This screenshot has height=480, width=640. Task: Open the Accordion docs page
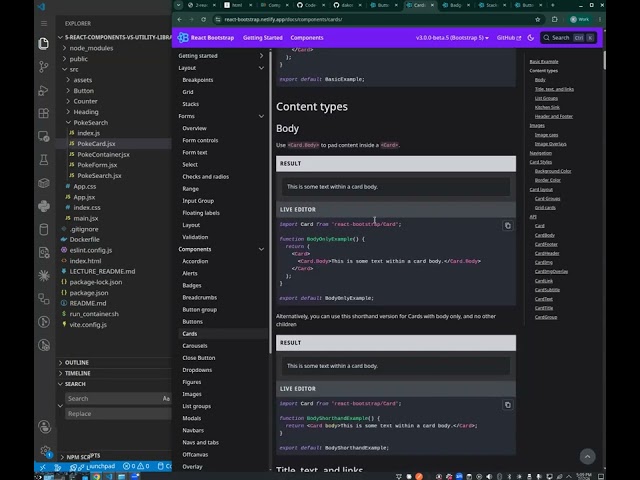click(195, 261)
